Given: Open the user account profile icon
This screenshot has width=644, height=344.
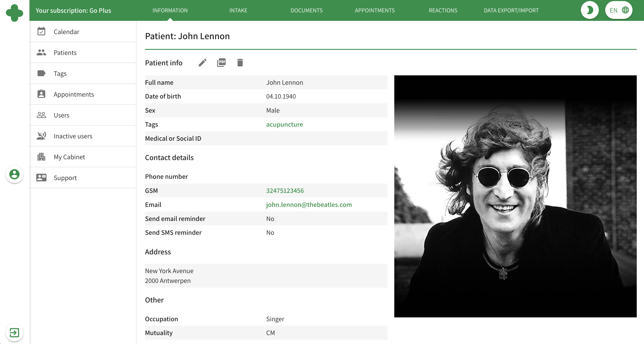Looking at the screenshot, I should tap(14, 174).
